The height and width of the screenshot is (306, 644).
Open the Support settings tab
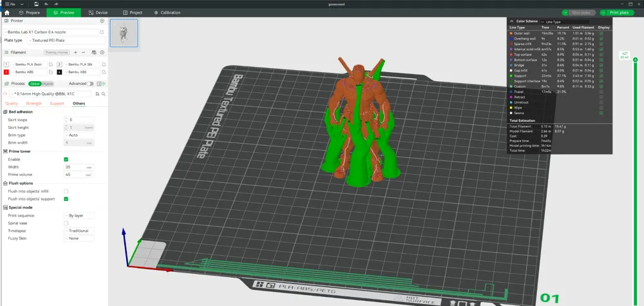[x=57, y=104]
